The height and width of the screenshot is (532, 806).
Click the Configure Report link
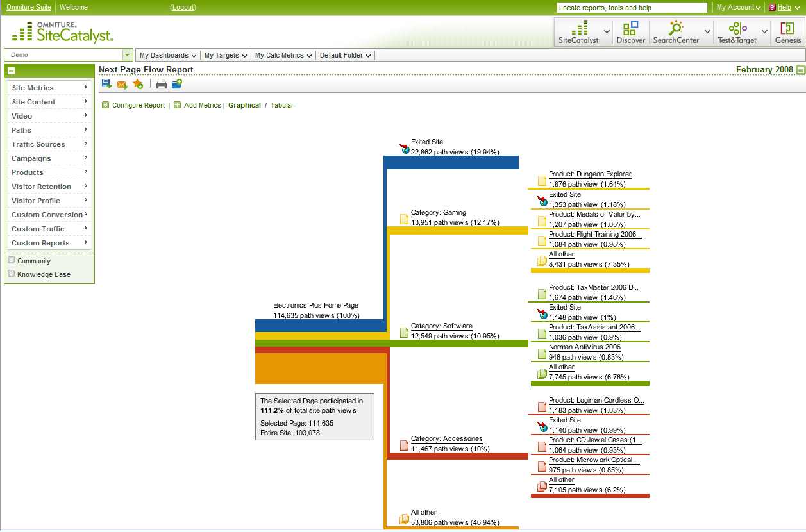137,104
